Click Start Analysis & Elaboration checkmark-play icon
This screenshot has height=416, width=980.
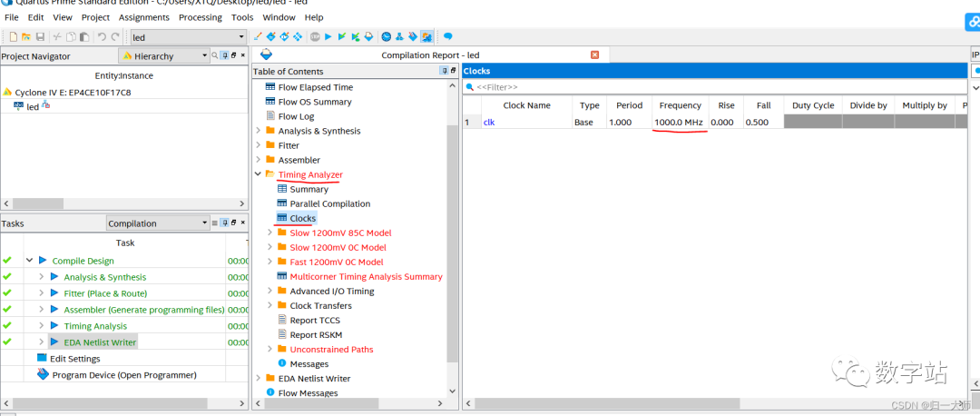click(342, 37)
